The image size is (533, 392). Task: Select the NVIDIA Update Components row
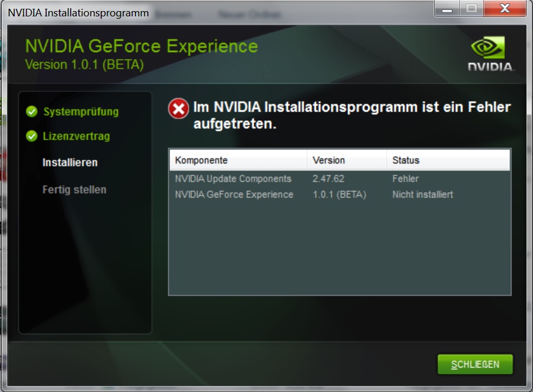(233, 179)
